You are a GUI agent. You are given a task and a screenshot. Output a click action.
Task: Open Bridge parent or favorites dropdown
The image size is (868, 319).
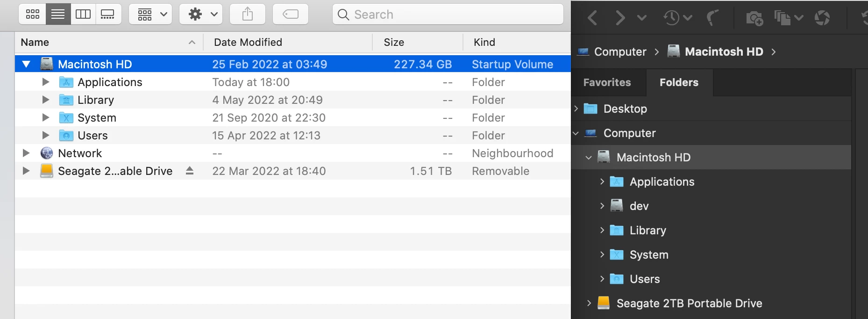coord(642,18)
